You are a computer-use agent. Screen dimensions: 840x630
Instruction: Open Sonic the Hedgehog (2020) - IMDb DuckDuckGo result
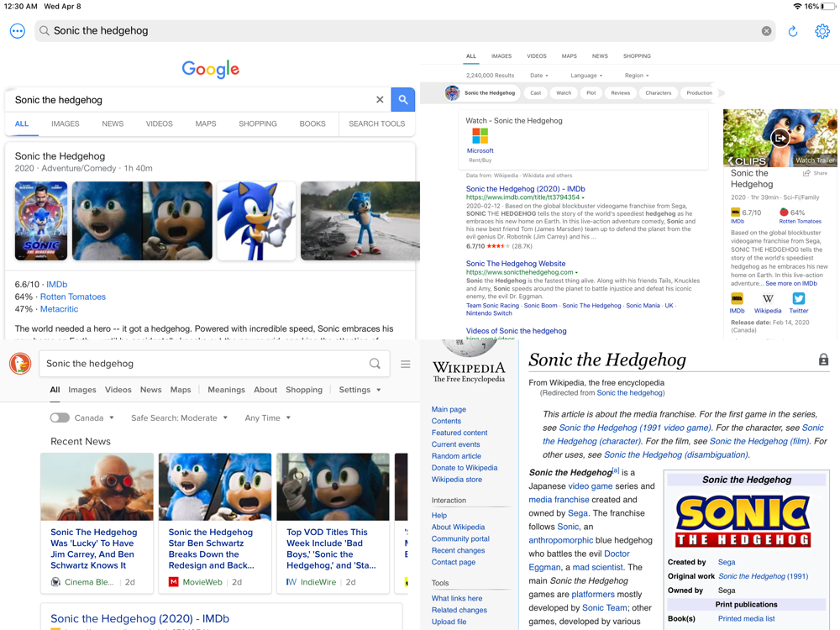pyautogui.click(x=139, y=619)
